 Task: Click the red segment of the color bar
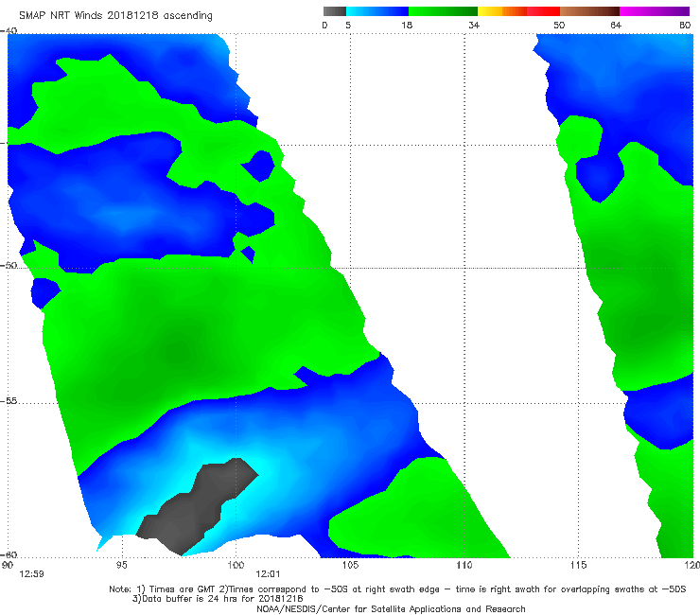click(543, 11)
